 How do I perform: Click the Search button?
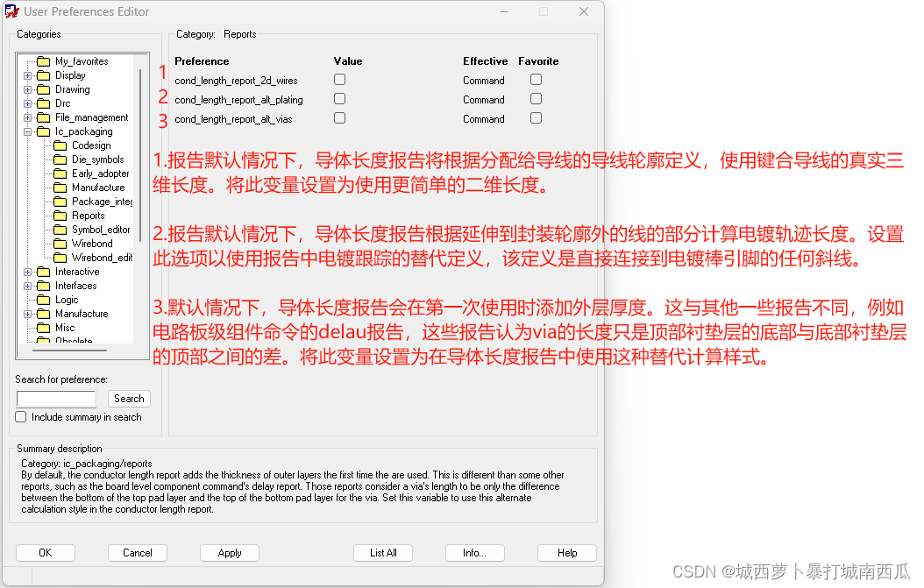point(129,399)
